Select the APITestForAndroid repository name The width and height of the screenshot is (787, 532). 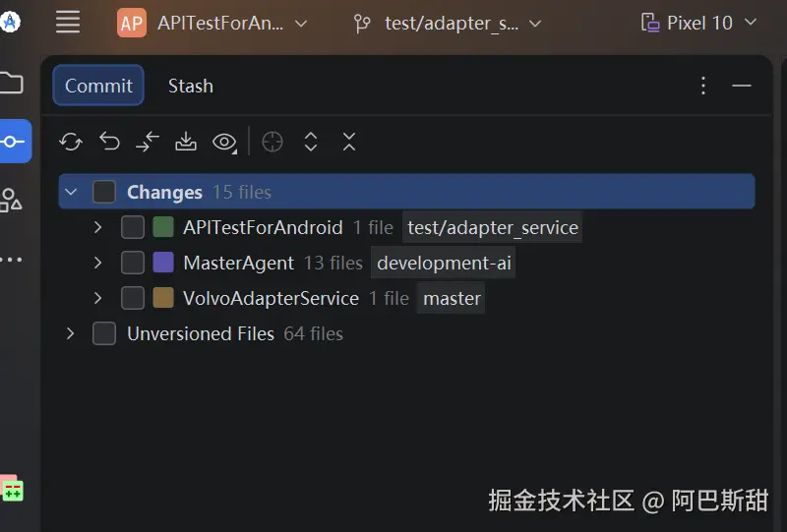263,227
